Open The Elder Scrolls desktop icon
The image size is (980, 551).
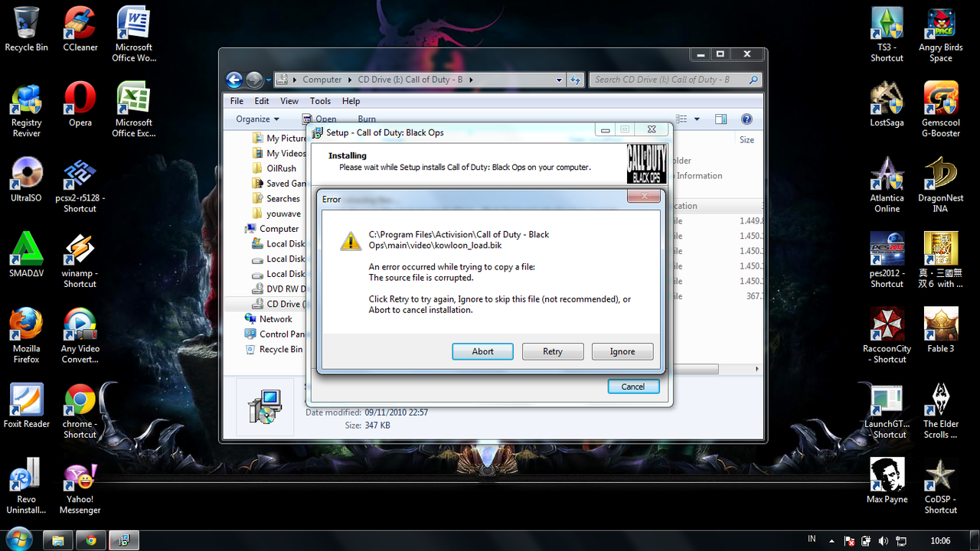coord(941,411)
